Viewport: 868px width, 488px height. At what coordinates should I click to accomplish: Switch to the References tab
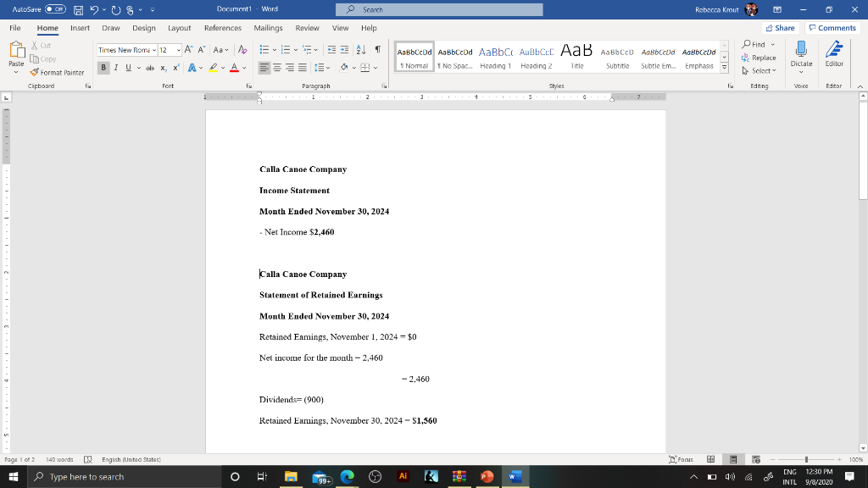click(223, 28)
